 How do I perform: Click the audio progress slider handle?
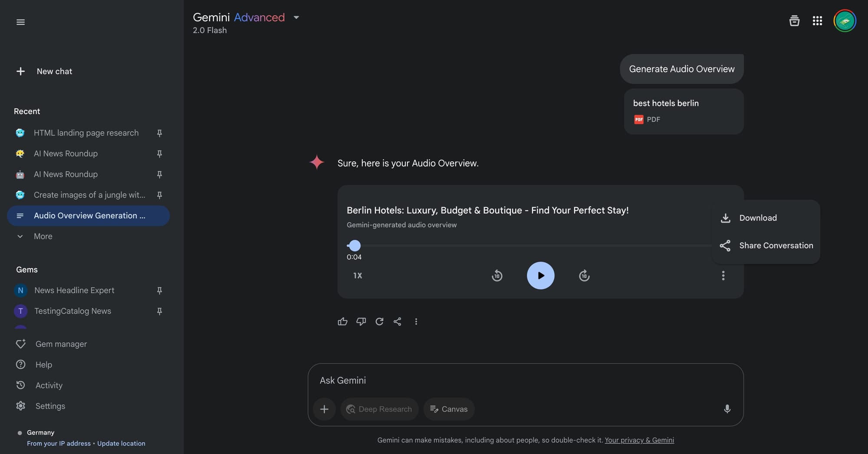[x=355, y=245]
